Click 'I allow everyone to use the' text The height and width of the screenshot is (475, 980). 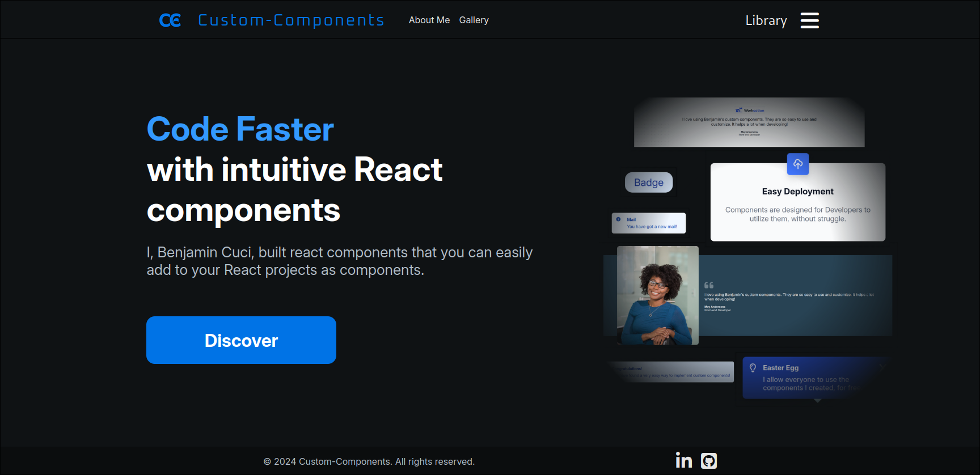pyautogui.click(x=806, y=380)
